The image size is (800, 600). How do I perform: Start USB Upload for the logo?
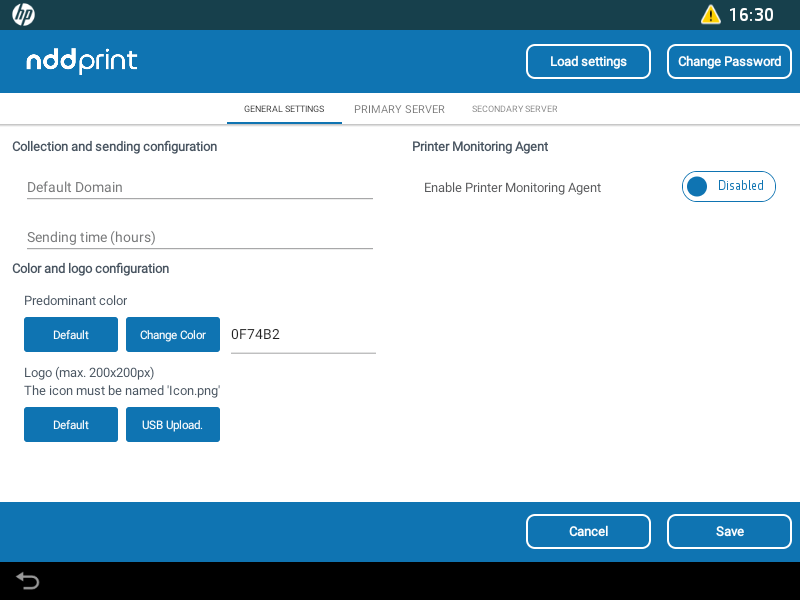click(172, 424)
